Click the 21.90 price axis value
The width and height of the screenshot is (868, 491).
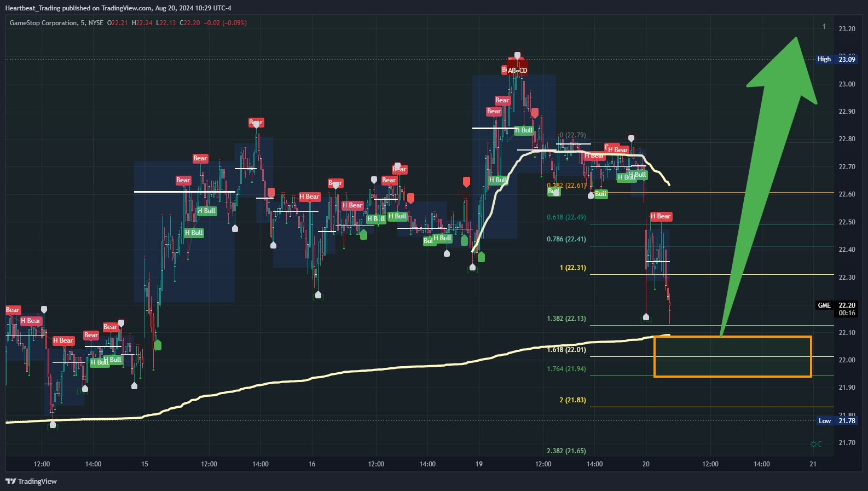click(x=847, y=388)
